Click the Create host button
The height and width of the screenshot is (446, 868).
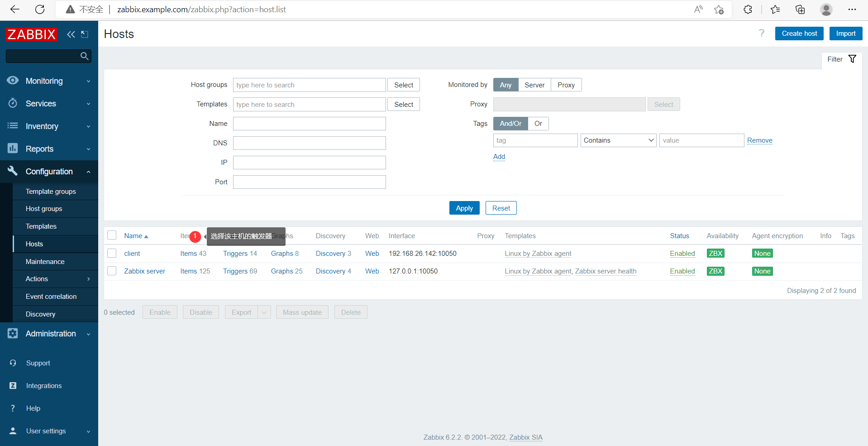[799, 34]
